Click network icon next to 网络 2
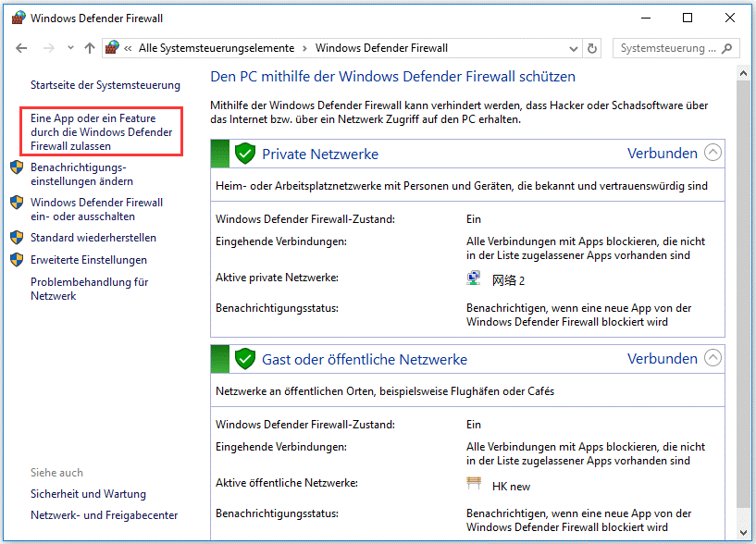756x544 pixels. point(474,278)
